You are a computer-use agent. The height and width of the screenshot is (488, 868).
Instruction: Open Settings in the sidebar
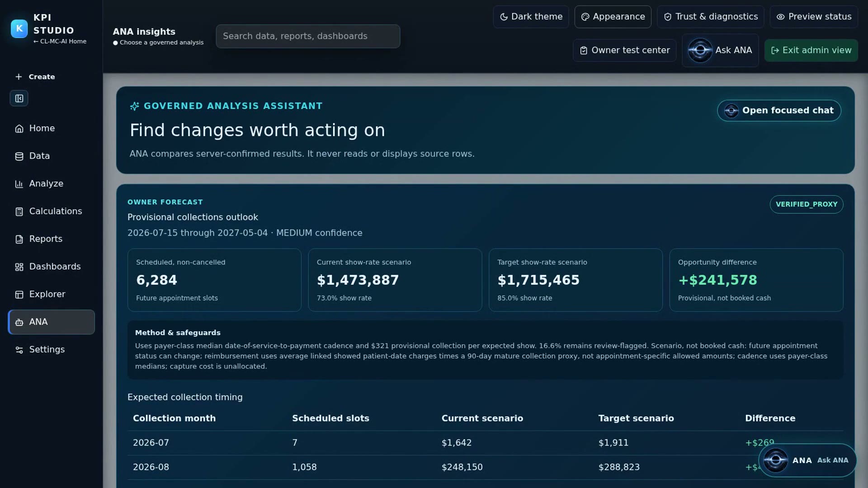tap(51, 349)
